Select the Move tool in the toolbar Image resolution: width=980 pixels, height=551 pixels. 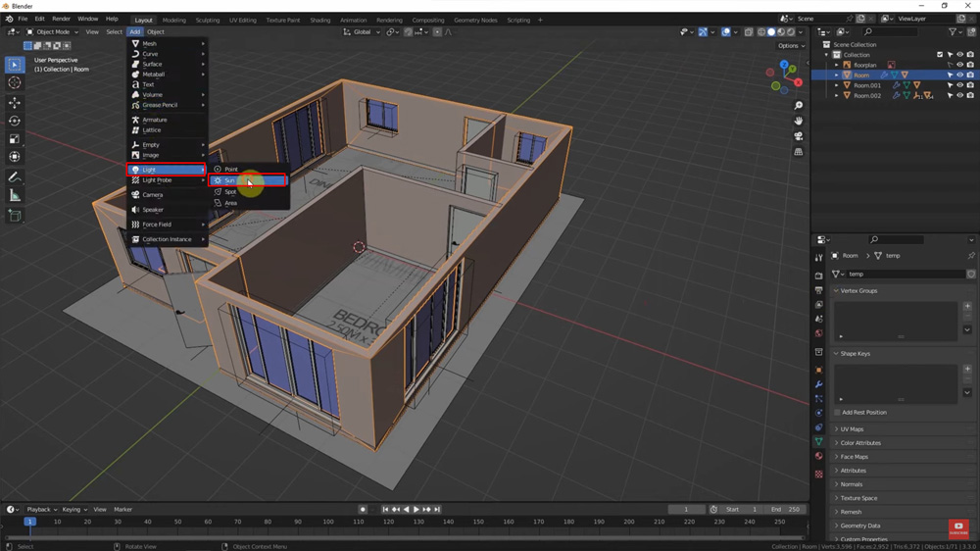coord(15,103)
